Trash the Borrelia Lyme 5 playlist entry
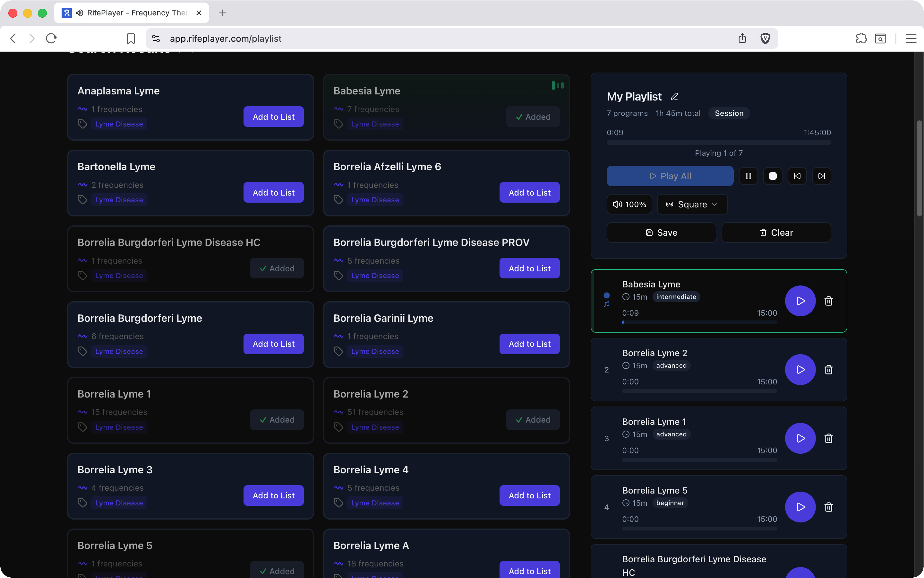The image size is (924, 578). click(828, 507)
